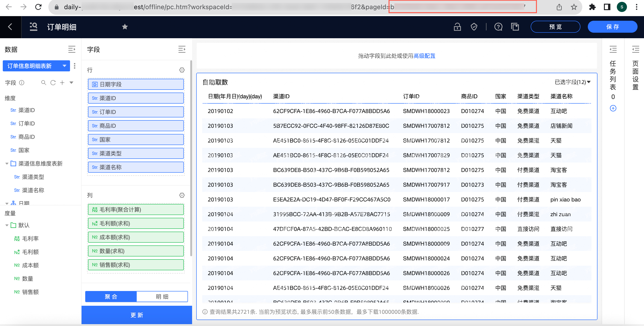Bookmark this page with the star icon

coord(574,7)
